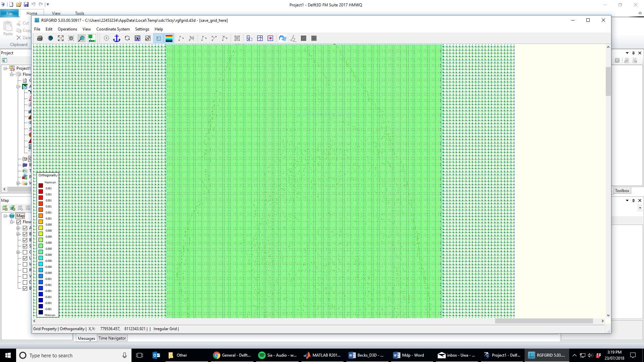This screenshot has height=362, width=644.
Task: Click the blue curved arrow toolbar icon
Action: (x=282, y=38)
